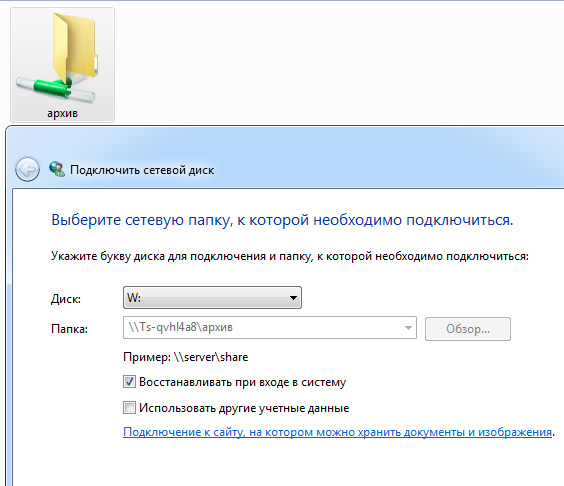The width and height of the screenshot is (564, 486).
Task: Click the архив caption under the folder
Action: [63, 113]
